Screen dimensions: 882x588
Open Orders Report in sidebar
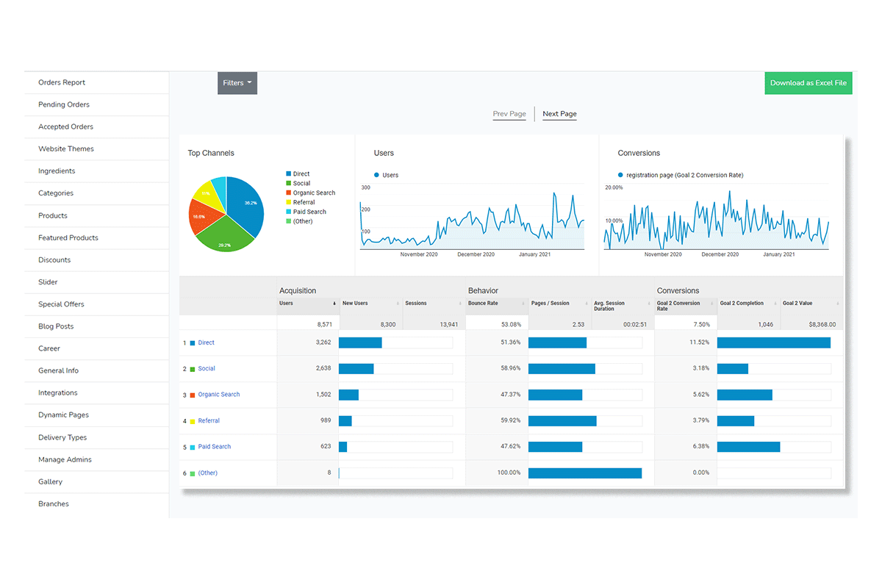[62, 82]
